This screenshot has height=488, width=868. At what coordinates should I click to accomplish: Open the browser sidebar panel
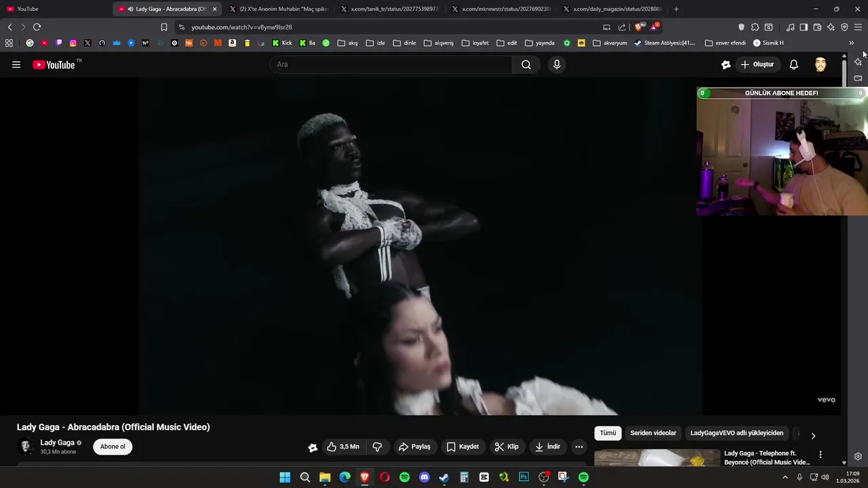click(804, 27)
